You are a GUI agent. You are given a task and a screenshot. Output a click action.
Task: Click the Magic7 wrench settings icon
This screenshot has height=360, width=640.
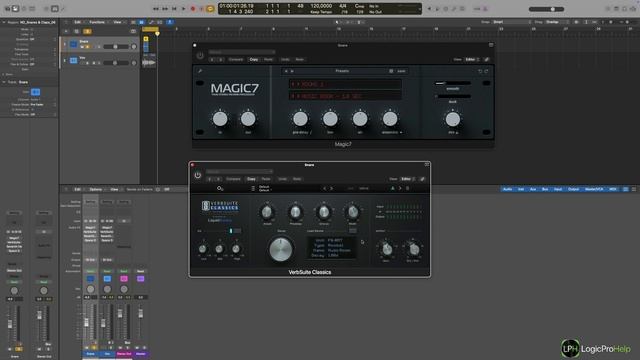(200, 71)
